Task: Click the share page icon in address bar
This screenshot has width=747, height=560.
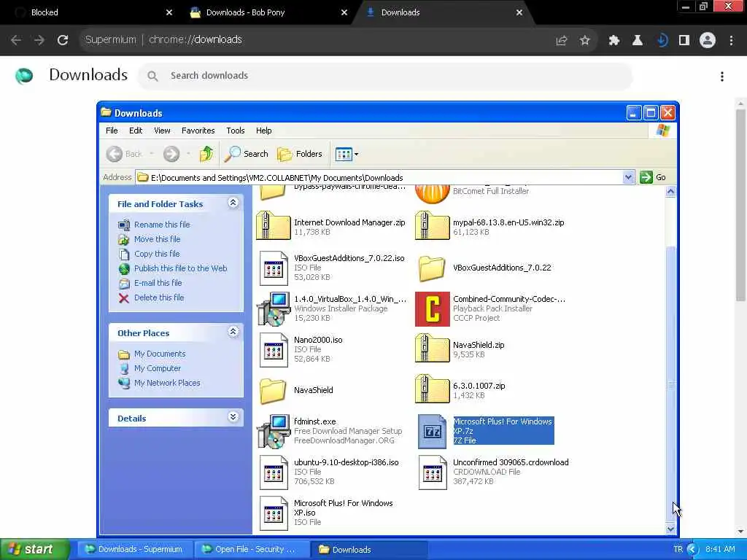Action: coord(562,41)
